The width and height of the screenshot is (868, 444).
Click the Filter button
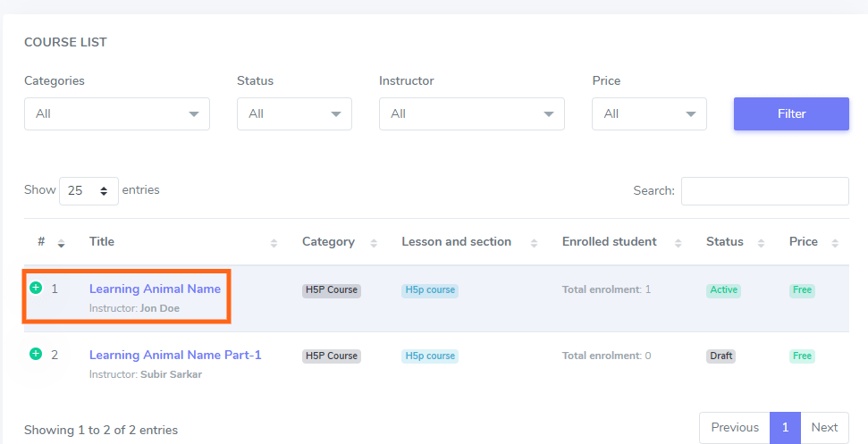[791, 114]
